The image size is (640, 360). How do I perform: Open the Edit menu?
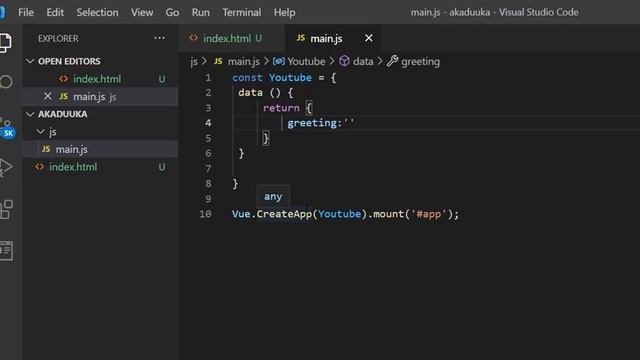click(x=55, y=12)
